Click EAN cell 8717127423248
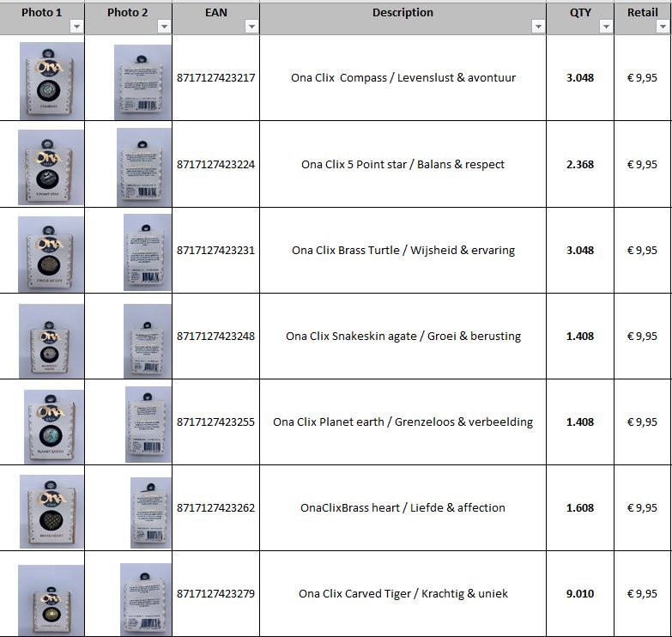Image resolution: width=672 pixels, height=637 pixels. 216,336
